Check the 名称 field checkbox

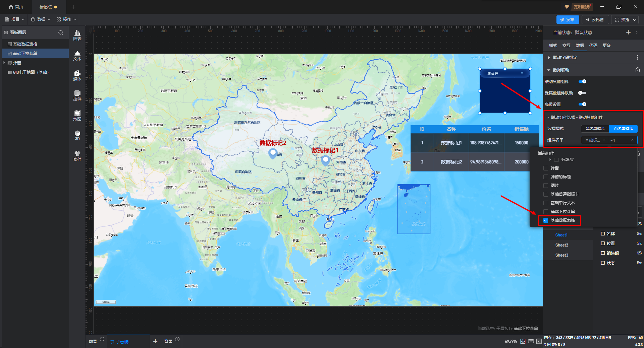[x=603, y=234]
